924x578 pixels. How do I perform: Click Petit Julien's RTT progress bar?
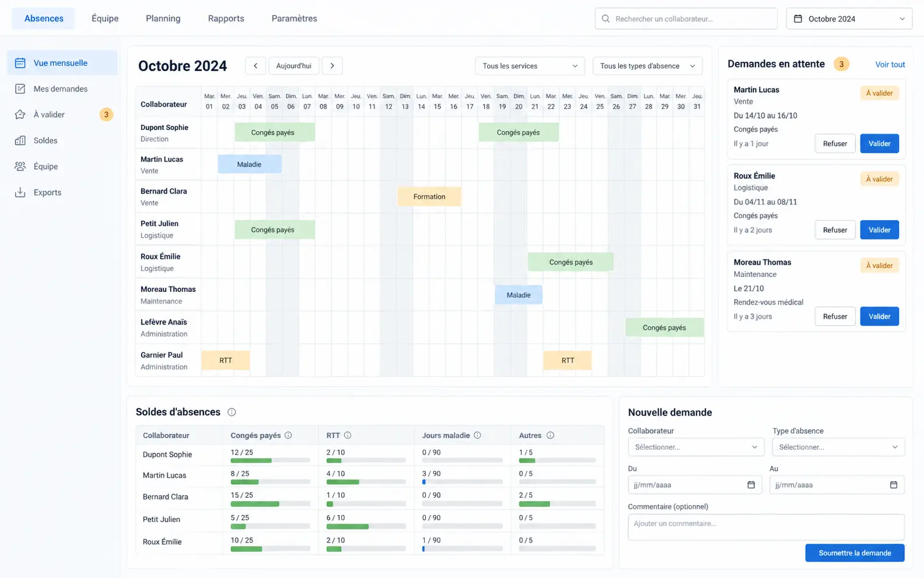(x=366, y=526)
